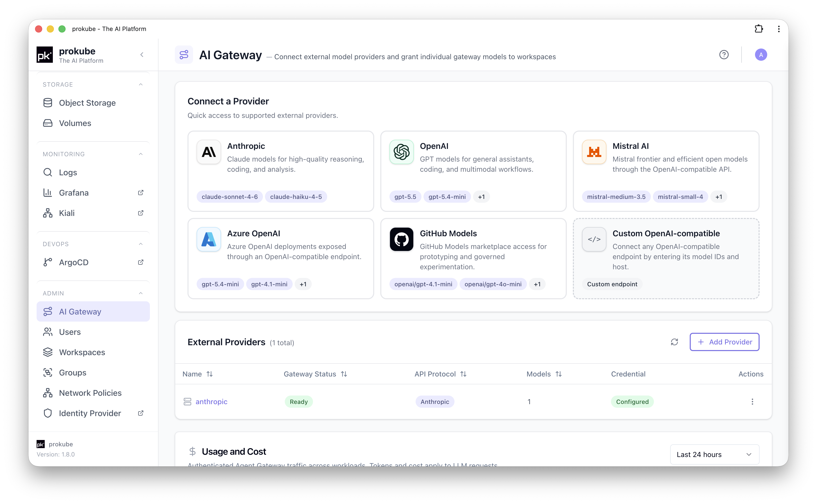This screenshot has height=504, width=817.
Task: Open Workspaces in sidebar
Action: (93, 353)
